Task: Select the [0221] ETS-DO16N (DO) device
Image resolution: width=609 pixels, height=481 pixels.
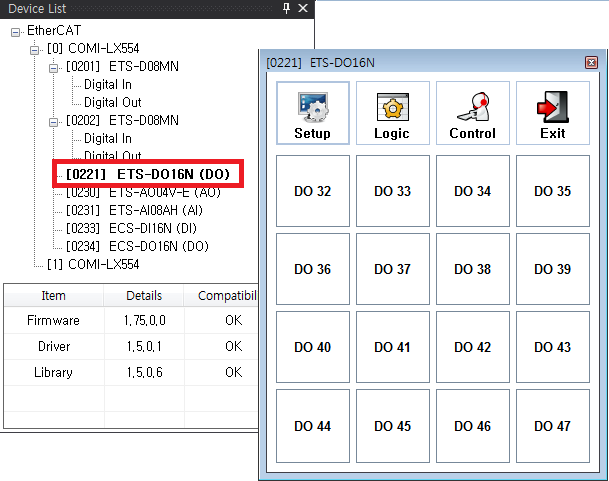Action: (147, 174)
